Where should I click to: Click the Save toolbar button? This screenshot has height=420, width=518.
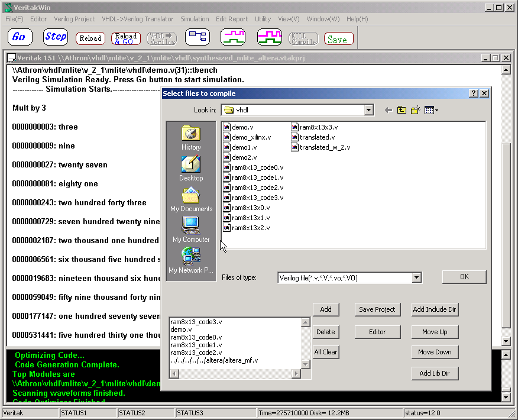pyautogui.click(x=339, y=38)
